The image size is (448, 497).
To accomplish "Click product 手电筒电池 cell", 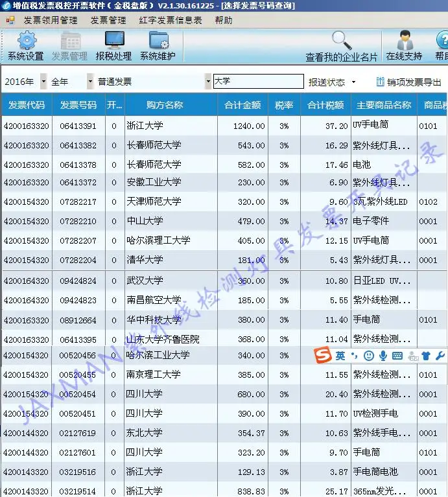I will pos(384,472).
